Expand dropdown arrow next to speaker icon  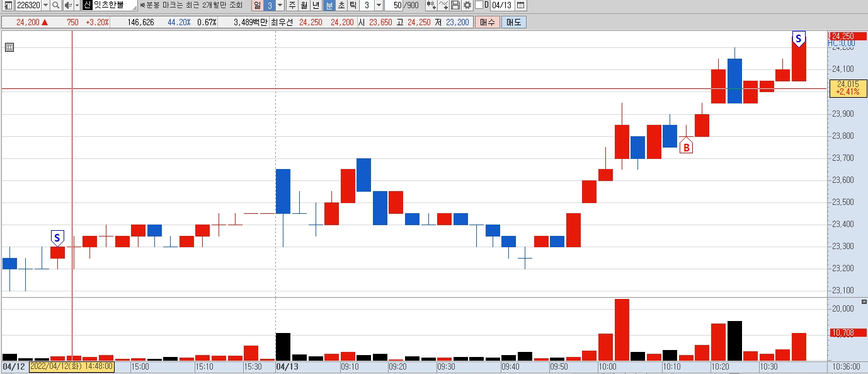click(77, 5)
